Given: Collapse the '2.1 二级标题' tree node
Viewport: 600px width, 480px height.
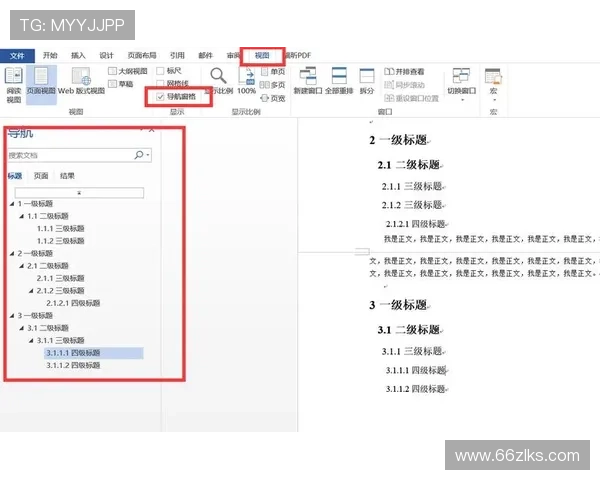Looking at the screenshot, I should 21,266.
